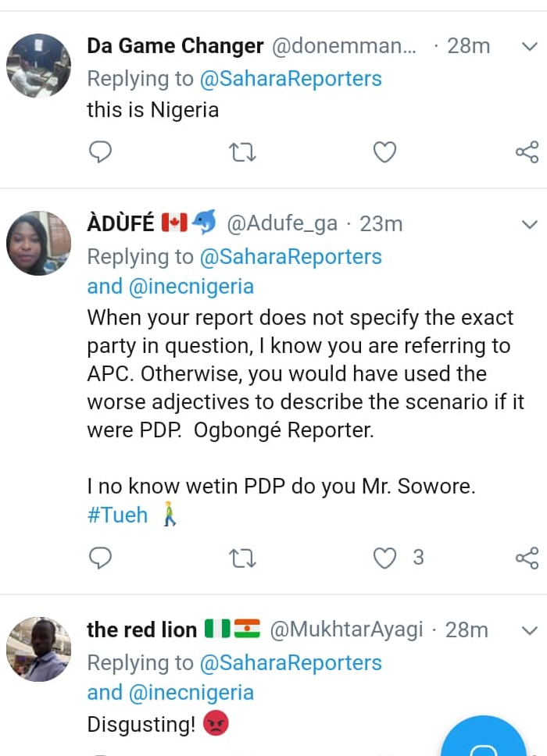Reply to Da Game Changer's tweet
The image size is (547, 756).
click(101, 152)
